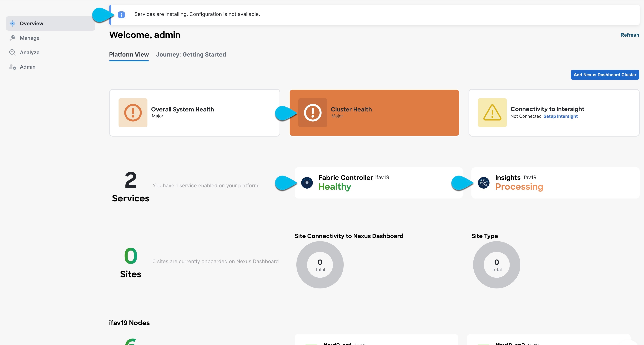The height and width of the screenshot is (345, 644).
Task: Click 'Site Connectivity to Nexus Dashboard' heading
Action: tap(349, 236)
